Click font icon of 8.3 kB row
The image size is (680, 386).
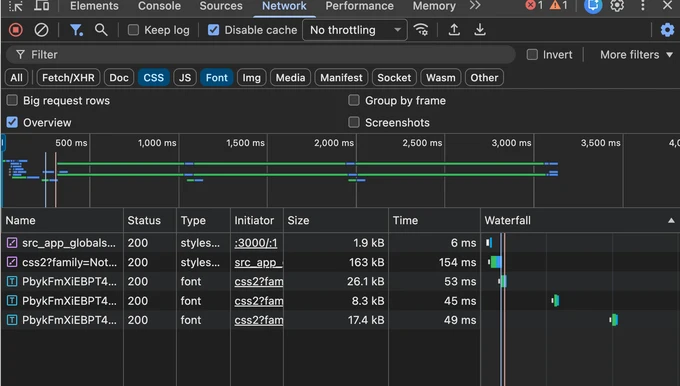[x=12, y=301]
